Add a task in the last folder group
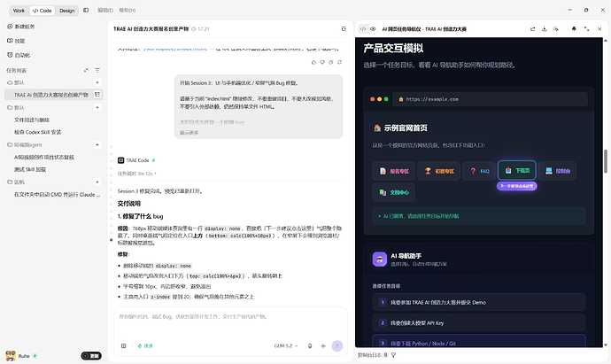Screen dimensions: 611x364 click(x=97, y=182)
